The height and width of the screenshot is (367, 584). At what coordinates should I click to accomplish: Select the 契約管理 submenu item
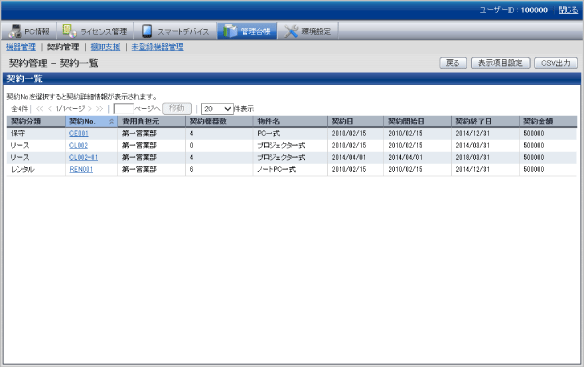[x=63, y=47]
